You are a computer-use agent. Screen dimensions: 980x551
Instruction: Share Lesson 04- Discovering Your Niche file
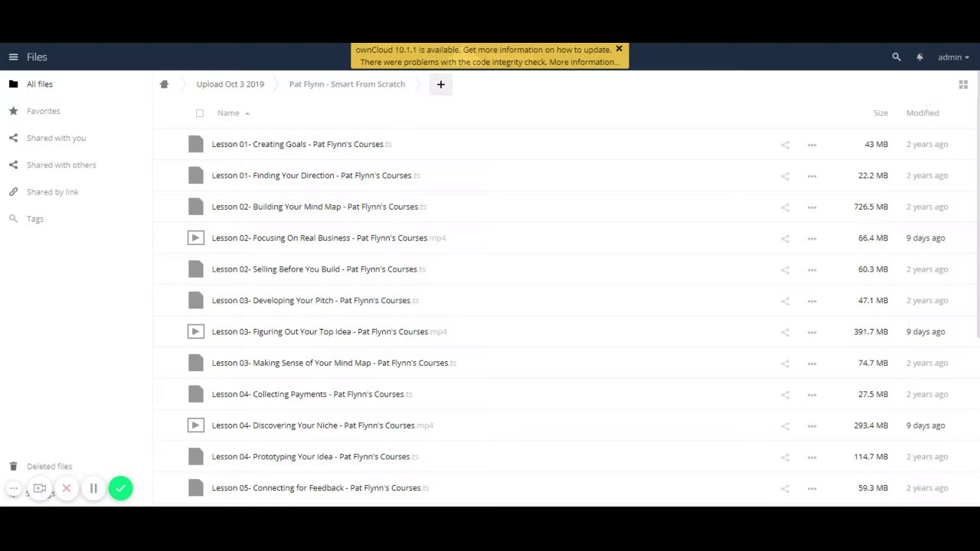coord(785,426)
